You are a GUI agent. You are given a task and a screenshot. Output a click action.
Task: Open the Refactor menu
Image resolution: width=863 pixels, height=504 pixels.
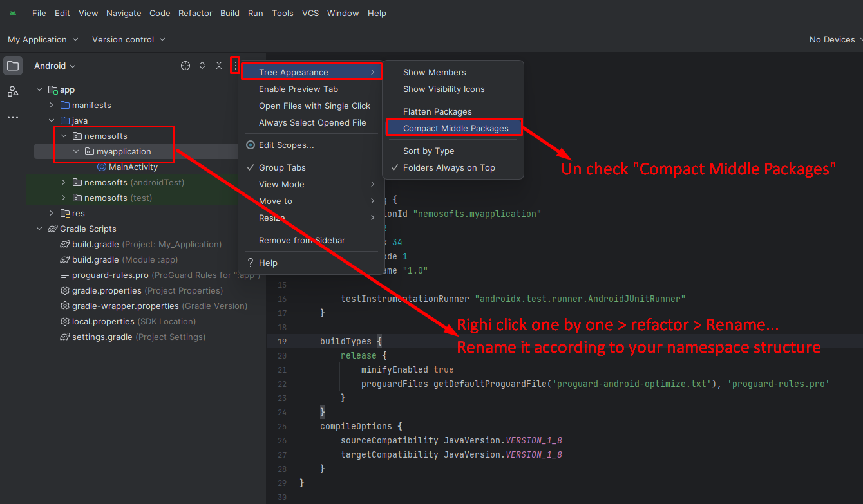195,13
